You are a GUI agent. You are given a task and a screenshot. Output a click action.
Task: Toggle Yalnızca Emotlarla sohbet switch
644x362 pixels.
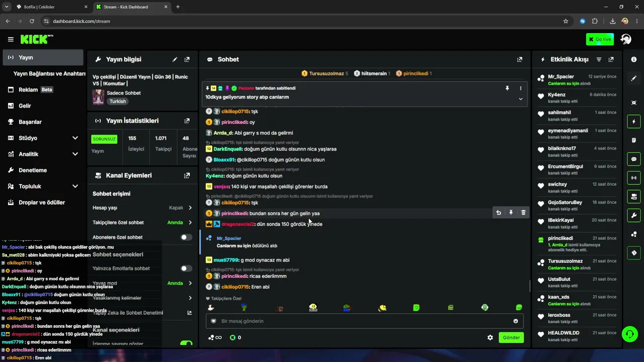click(186, 268)
